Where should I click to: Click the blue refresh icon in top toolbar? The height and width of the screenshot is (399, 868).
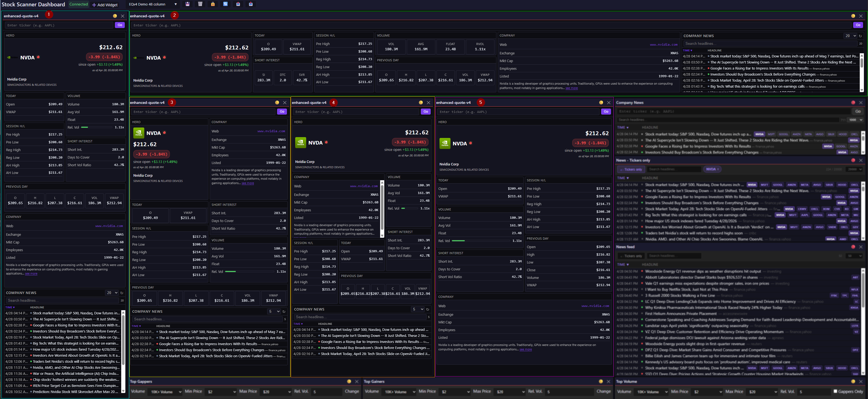pos(225,4)
